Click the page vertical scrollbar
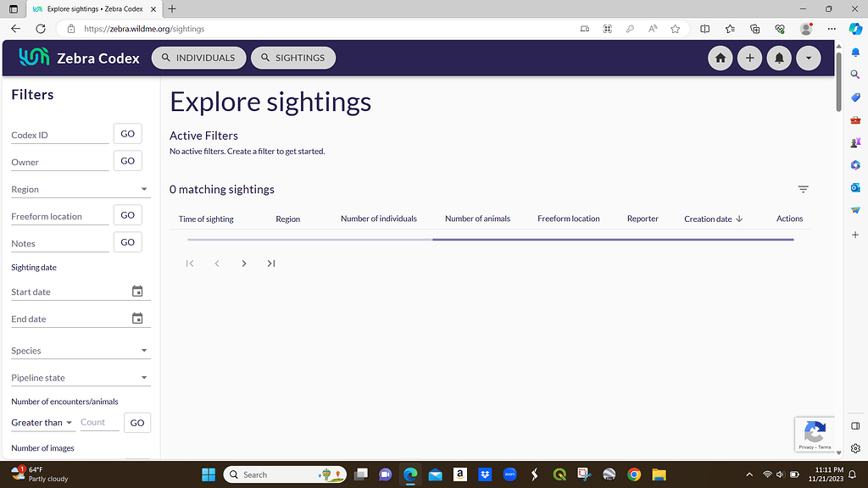The width and height of the screenshot is (868, 488). tap(838, 80)
